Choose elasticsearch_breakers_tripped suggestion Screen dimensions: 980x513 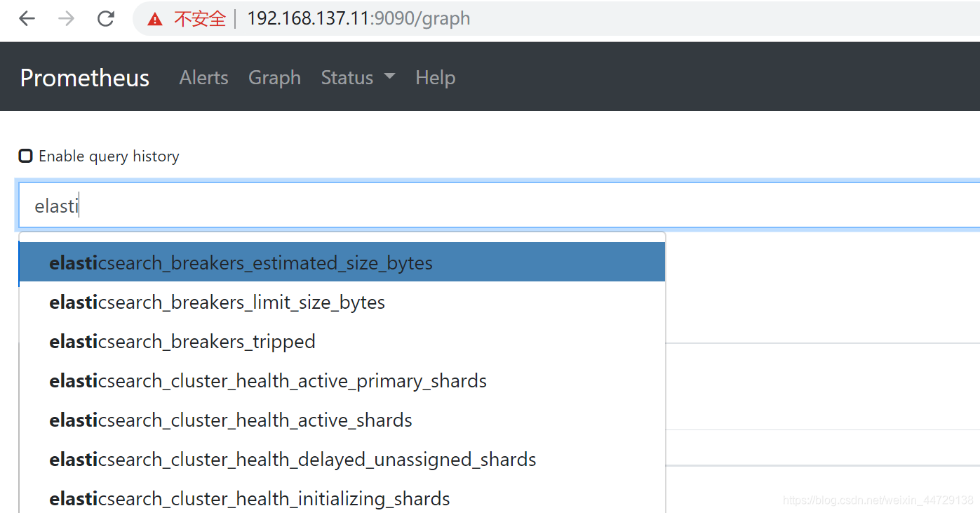tap(342, 341)
